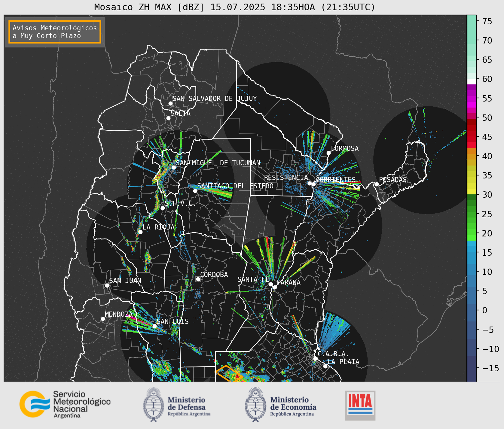Click the S.F.V.C. city marker dot
The height and width of the screenshot is (429, 504).
pyautogui.click(x=163, y=208)
